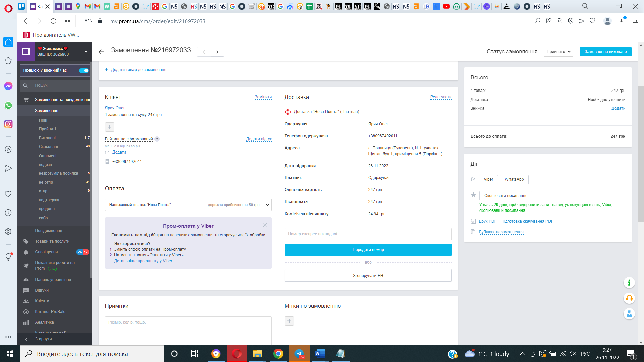The image size is (644, 362).
Task: Click 'Редагувати' delivery link
Action: point(441,97)
